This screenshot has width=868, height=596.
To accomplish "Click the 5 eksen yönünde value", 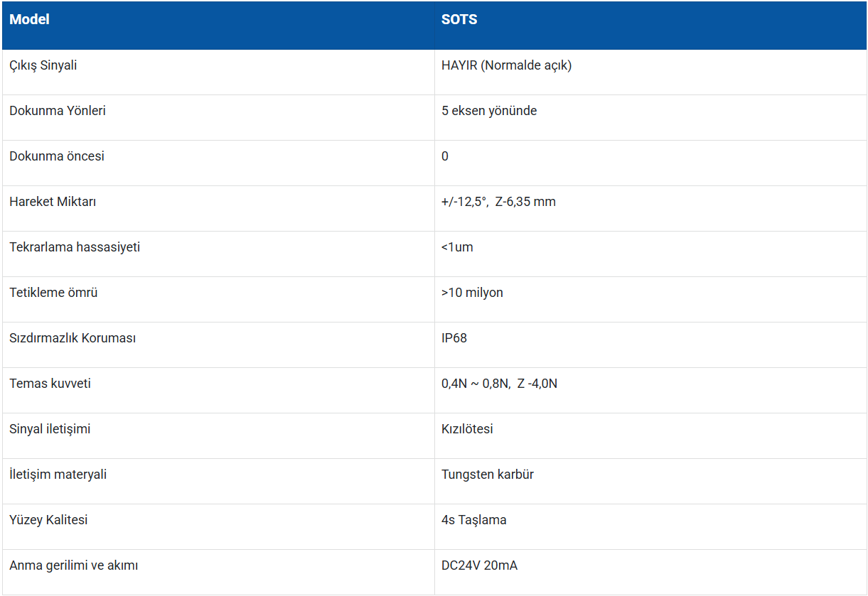I will click(489, 111).
